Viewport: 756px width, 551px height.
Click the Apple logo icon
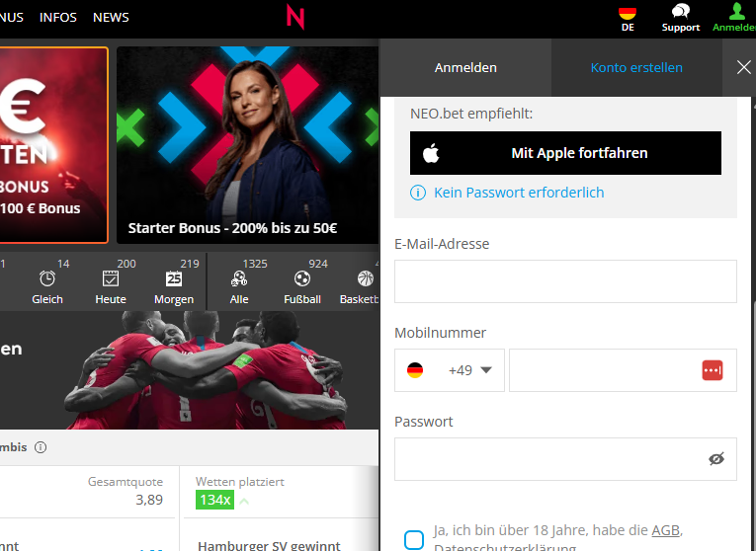[x=431, y=153]
